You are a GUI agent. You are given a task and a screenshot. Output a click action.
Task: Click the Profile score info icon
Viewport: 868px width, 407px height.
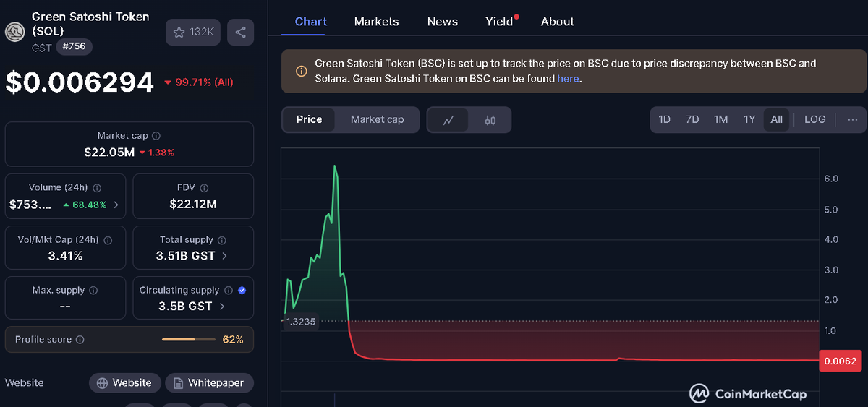(80, 340)
